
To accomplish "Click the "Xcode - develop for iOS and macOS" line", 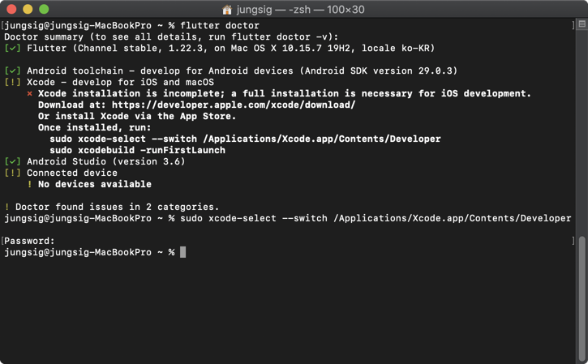I will coord(120,82).
